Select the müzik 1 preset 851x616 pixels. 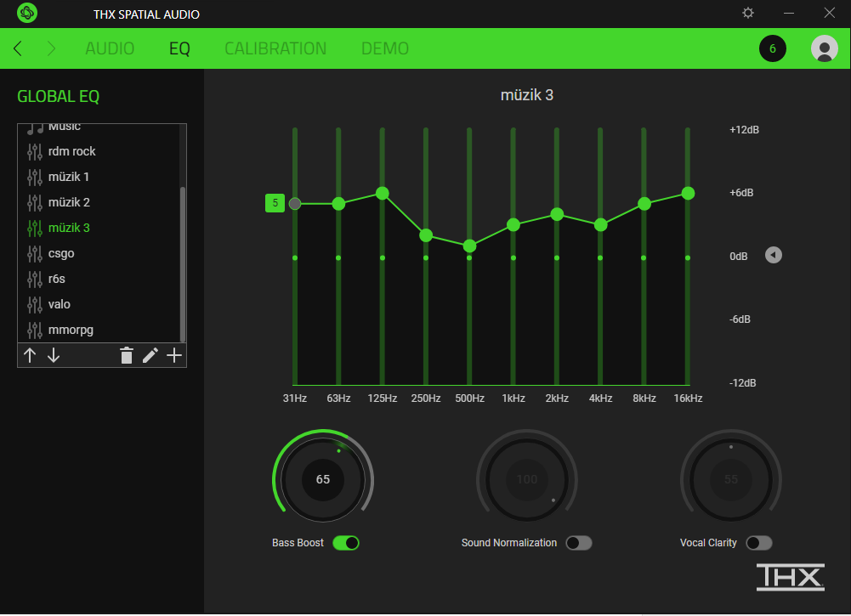coord(99,177)
